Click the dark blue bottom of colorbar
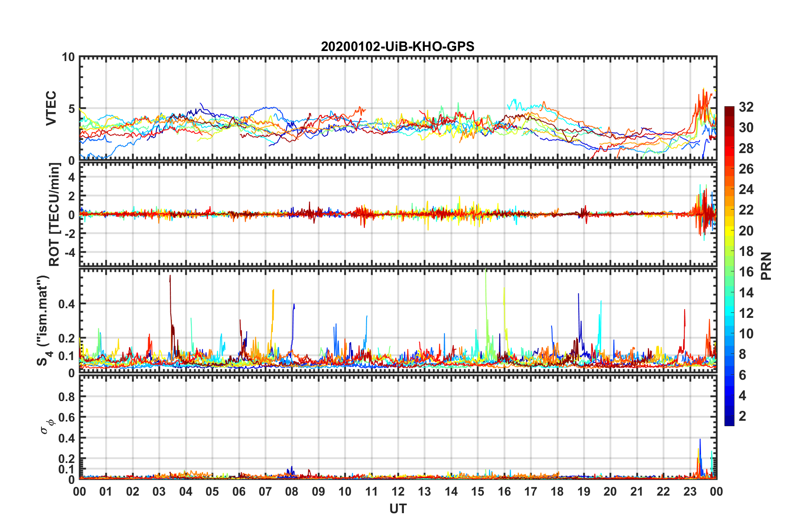796x532 pixels. pos(729,421)
